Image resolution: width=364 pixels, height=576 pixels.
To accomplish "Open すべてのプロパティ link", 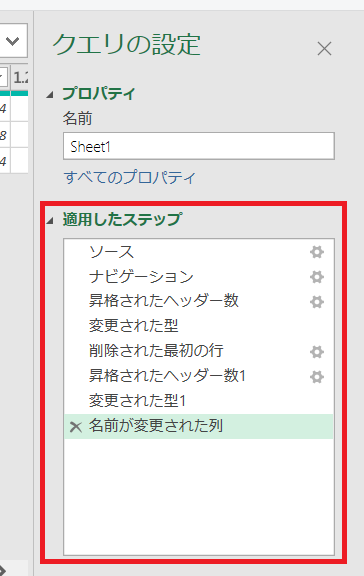I will 130,177.
